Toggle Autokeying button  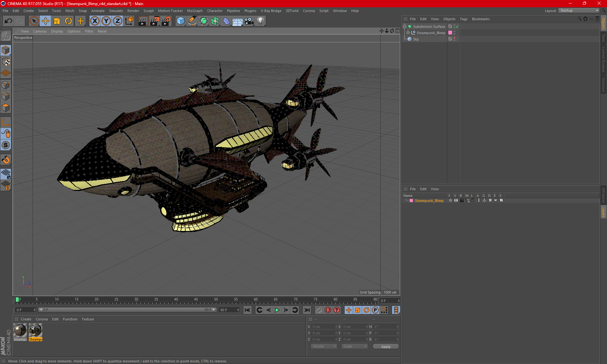coord(328,310)
